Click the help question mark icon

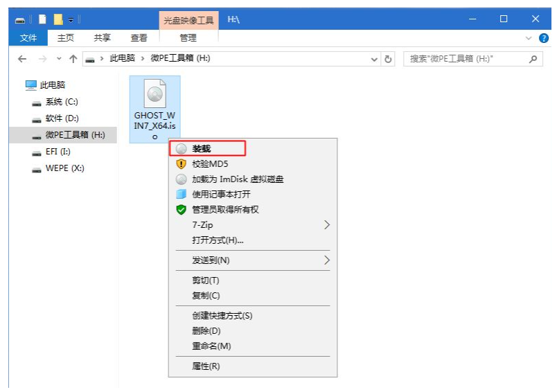coord(544,38)
